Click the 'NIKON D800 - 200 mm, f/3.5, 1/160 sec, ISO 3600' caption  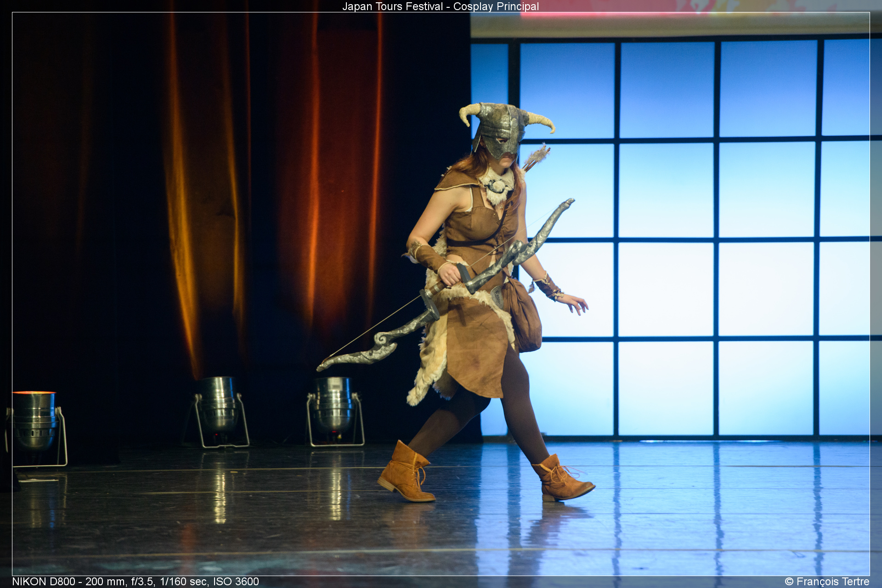(x=136, y=582)
